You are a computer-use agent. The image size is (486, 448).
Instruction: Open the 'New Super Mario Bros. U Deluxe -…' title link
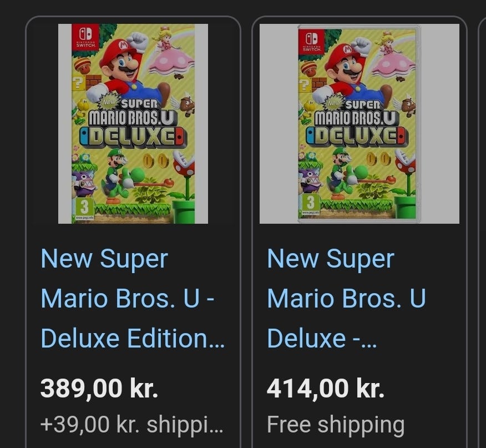[346, 299]
